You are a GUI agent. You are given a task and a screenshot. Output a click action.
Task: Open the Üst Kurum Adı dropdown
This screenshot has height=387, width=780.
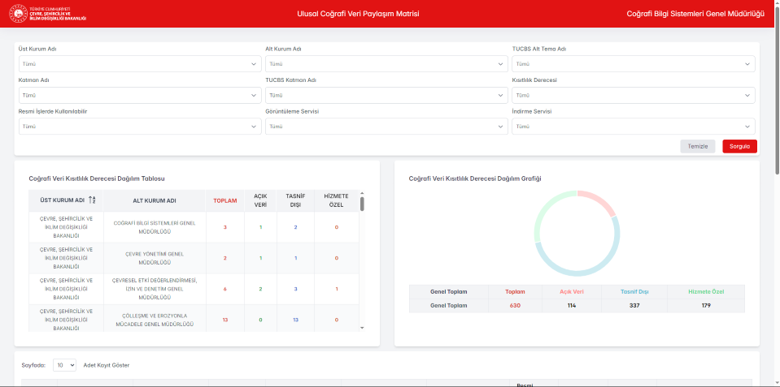(x=140, y=64)
